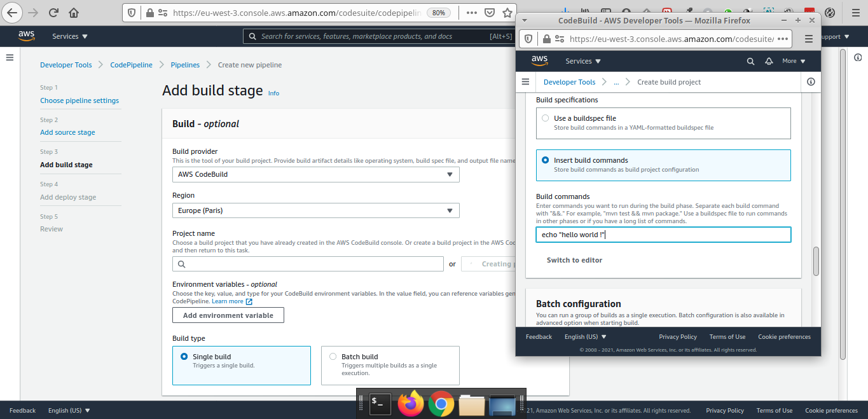Screen dimensions: 868x419
Task: Open terminal from the taskbar dock
Action: click(x=380, y=404)
